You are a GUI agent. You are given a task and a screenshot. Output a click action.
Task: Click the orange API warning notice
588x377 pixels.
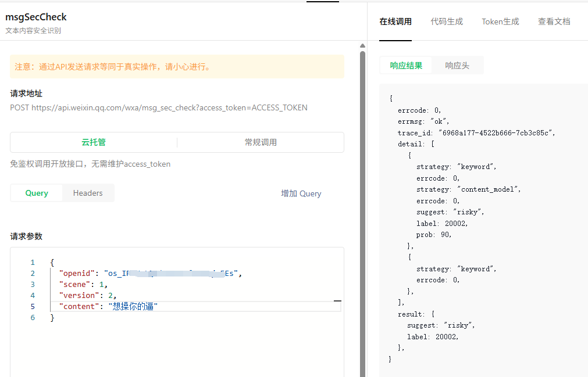(177, 67)
